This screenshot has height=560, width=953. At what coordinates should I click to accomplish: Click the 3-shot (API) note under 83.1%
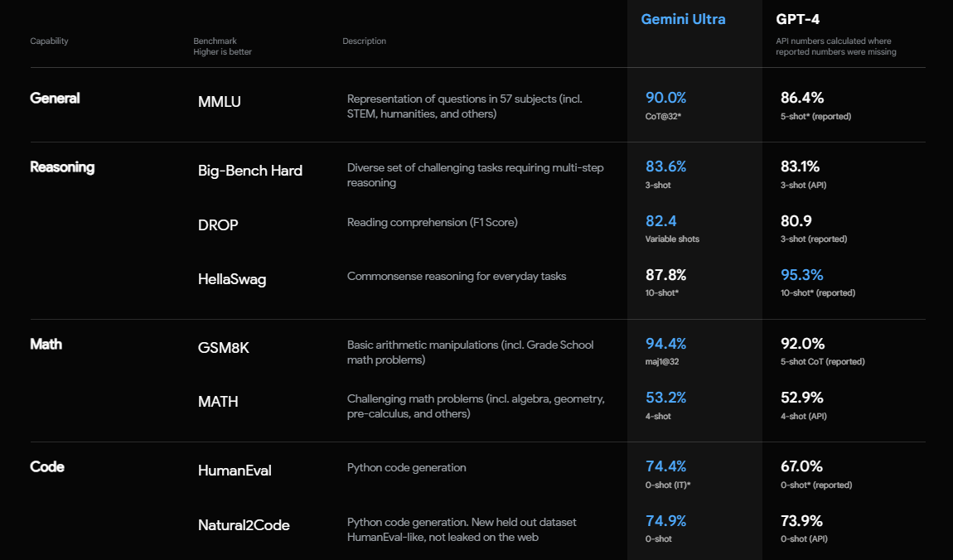pyautogui.click(x=804, y=186)
